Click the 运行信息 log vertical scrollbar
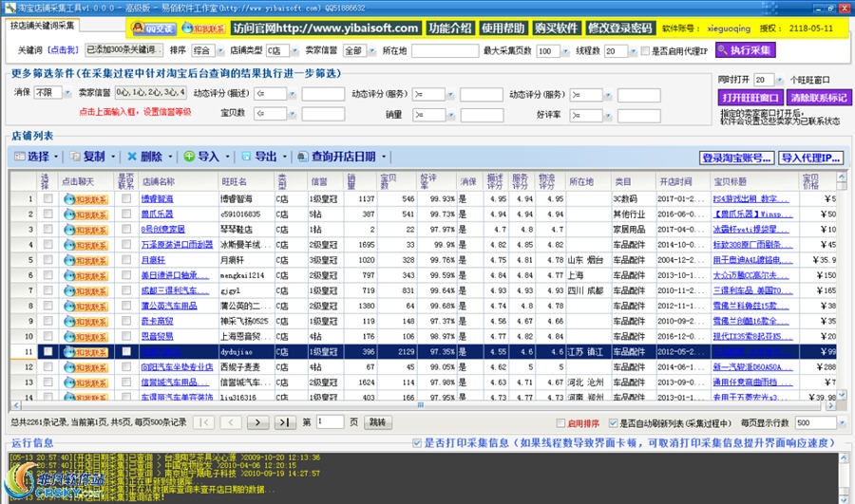The height and width of the screenshot is (504, 855). pyautogui.click(x=843, y=477)
